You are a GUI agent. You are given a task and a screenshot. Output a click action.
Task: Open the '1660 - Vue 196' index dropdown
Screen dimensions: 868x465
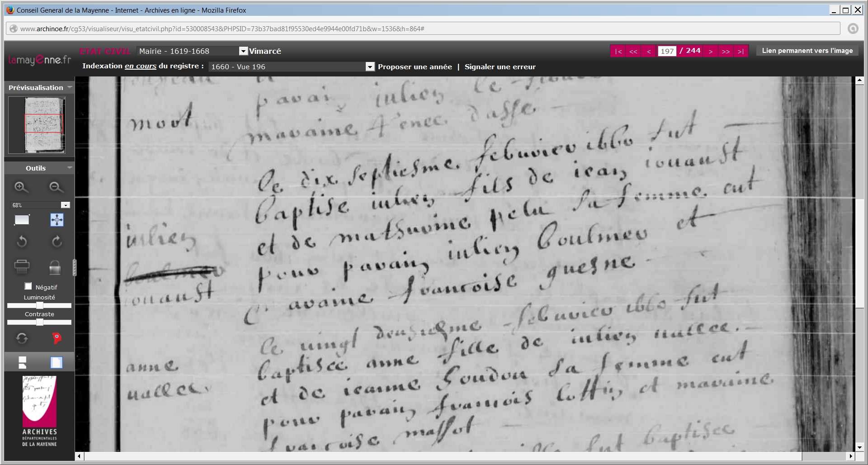(x=370, y=67)
